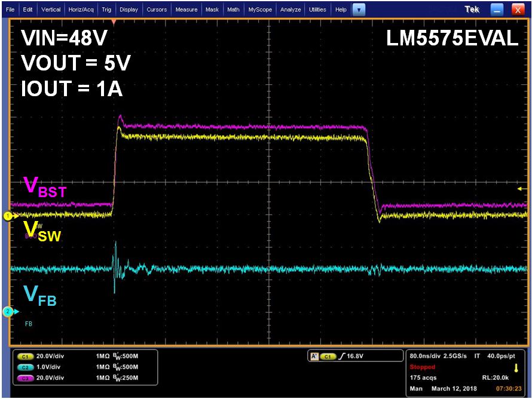The height and width of the screenshot is (399, 532).
Task: Open the Utilities menu
Action: (x=317, y=10)
